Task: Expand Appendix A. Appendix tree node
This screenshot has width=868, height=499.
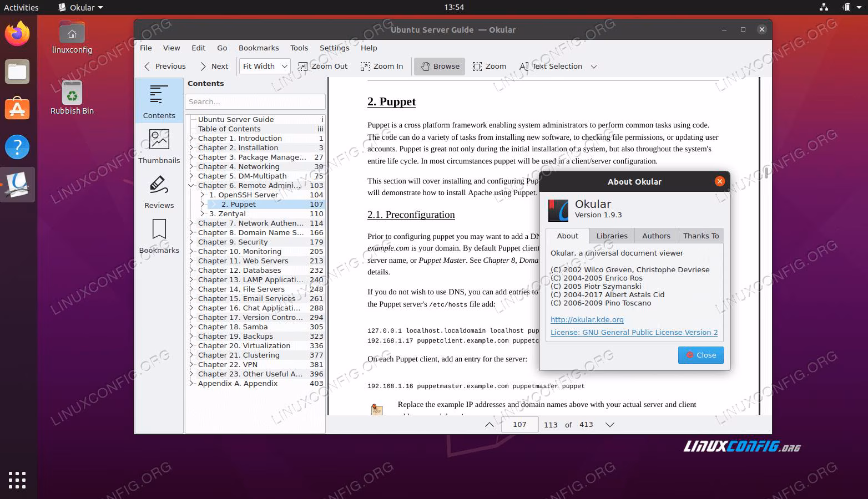Action: [x=191, y=384]
